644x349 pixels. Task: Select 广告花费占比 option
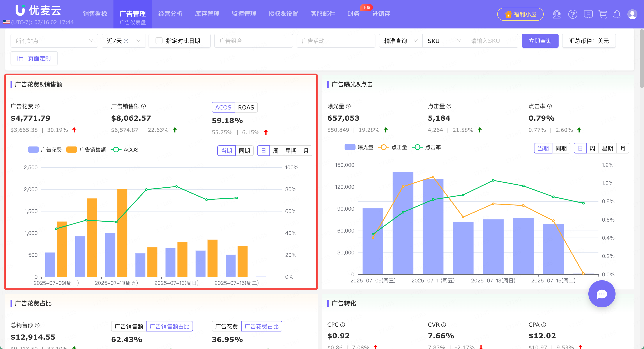point(262,326)
